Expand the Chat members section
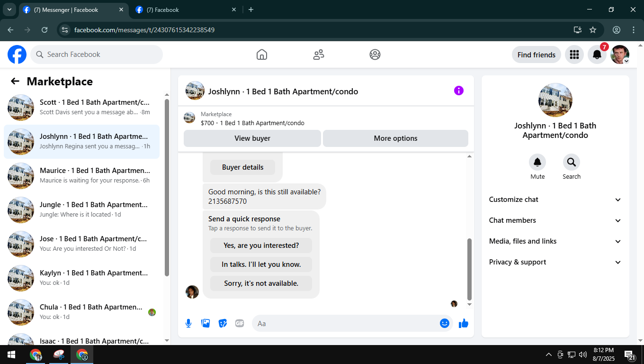 tap(555, 220)
